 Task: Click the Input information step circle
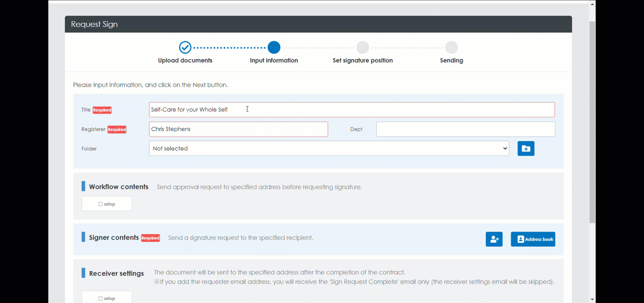[x=274, y=48]
